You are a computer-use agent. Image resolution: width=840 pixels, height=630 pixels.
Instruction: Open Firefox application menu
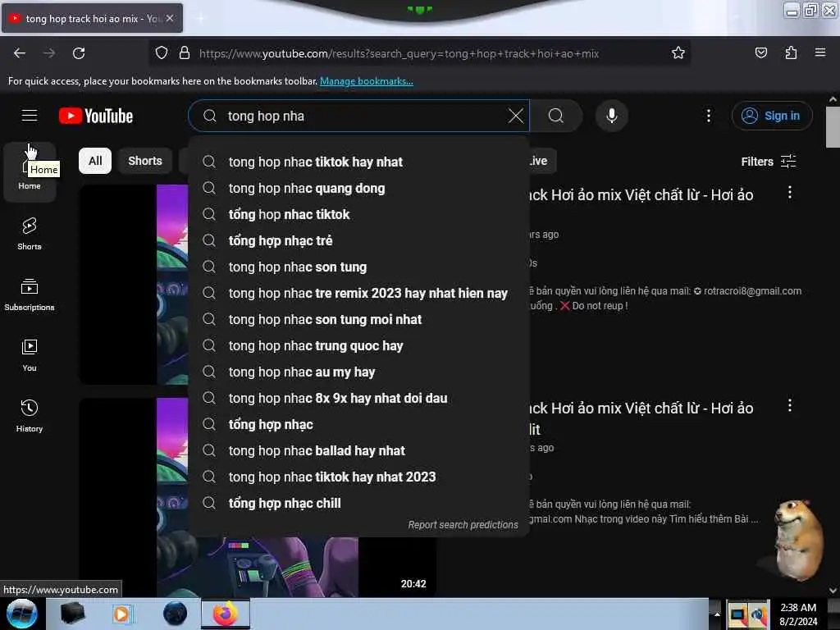[820, 53]
